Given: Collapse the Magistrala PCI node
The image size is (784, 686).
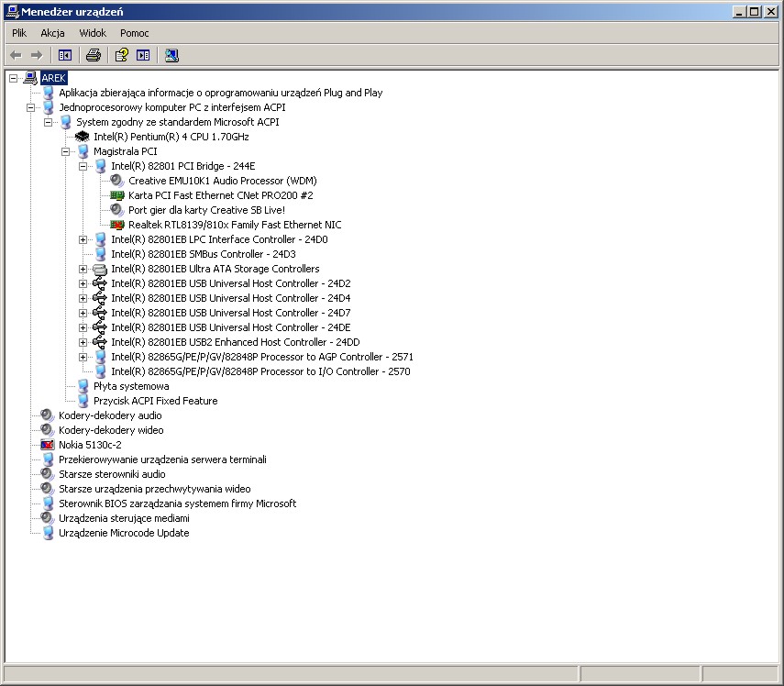Looking at the screenshot, I should coord(65,151).
